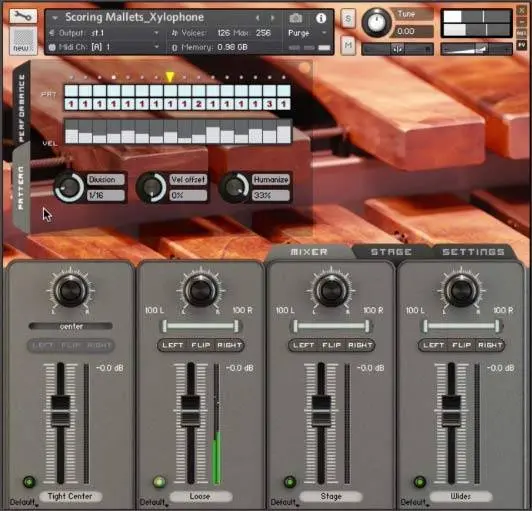Turn the Wides channel pan knob
Screen dimensions: 532x511
[461, 291]
